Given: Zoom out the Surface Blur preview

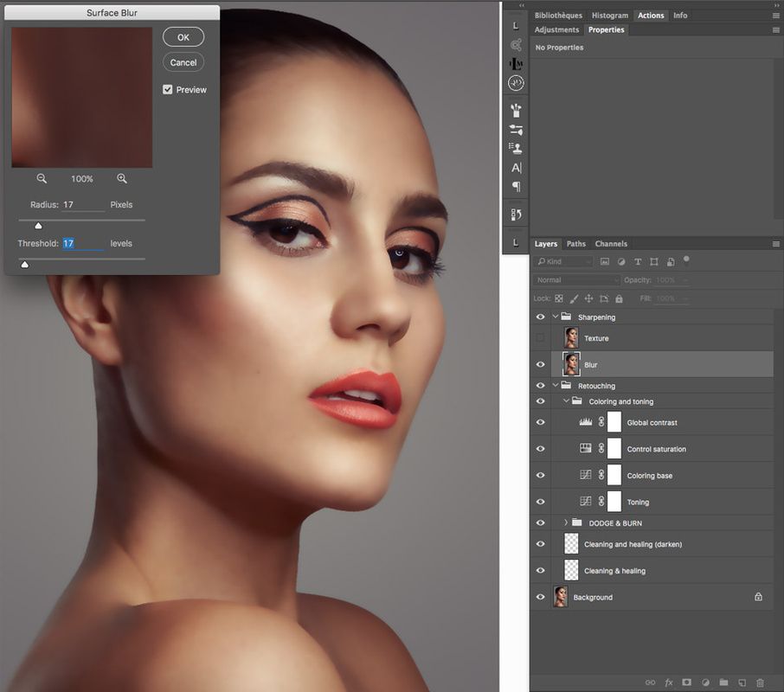Looking at the screenshot, I should 42,178.
